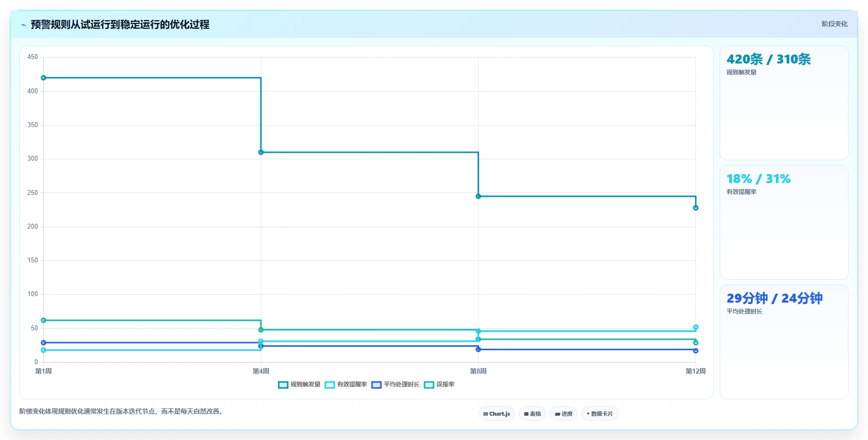Toggle the 平均处理时长 legend series
This screenshot has width=868, height=440.
pyautogui.click(x=395, y=384)
